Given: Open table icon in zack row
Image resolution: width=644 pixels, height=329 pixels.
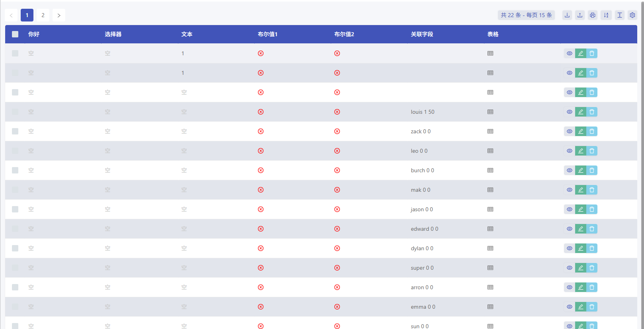Looking at the screenshot, I should (x=490, y=131).
